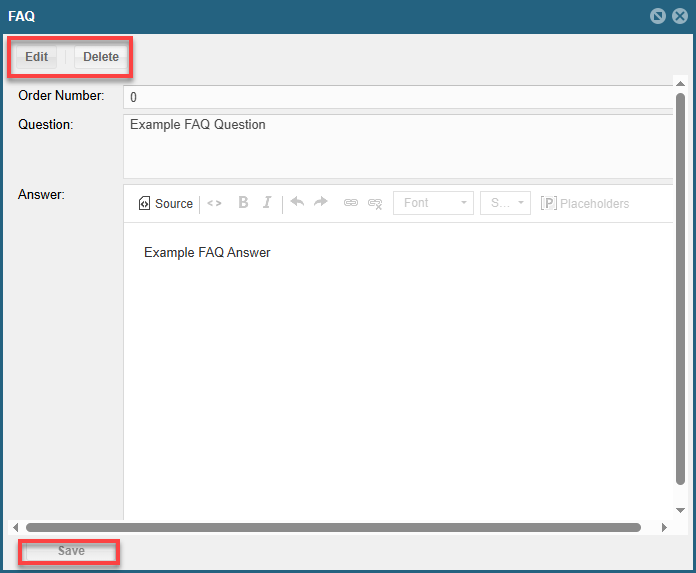Open the font Size dropdown
The image size is (696, 573).
click(x=505, y=203)
